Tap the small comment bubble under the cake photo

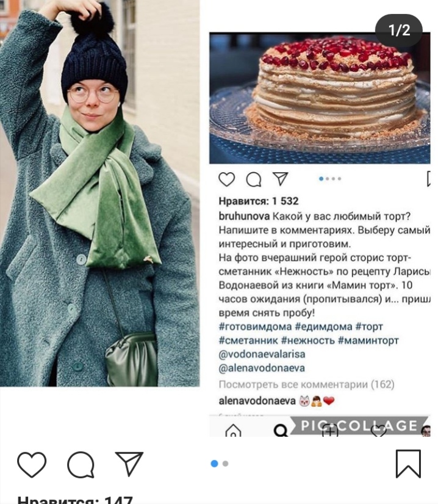254,179
